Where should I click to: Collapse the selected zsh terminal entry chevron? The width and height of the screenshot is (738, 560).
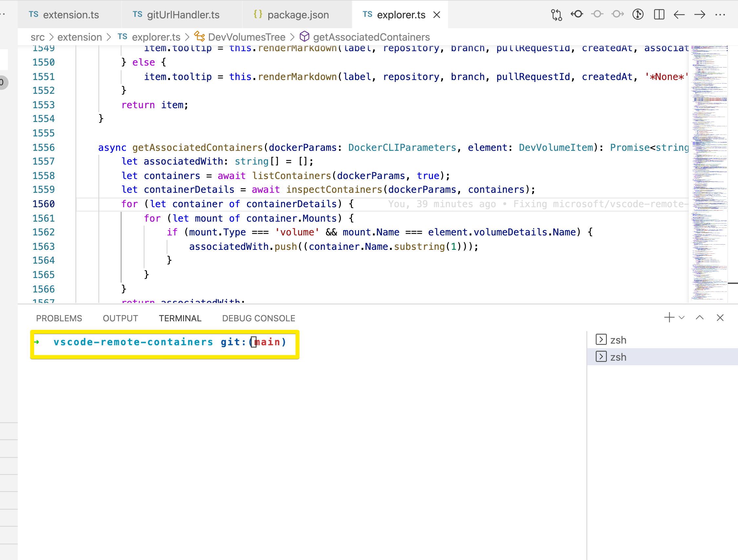601,356
